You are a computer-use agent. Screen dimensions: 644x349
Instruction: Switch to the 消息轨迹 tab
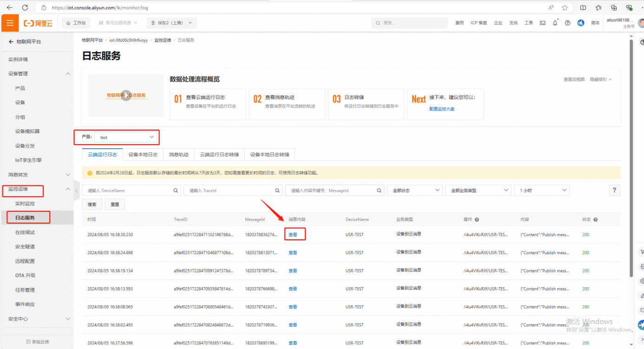pos(178,155)
